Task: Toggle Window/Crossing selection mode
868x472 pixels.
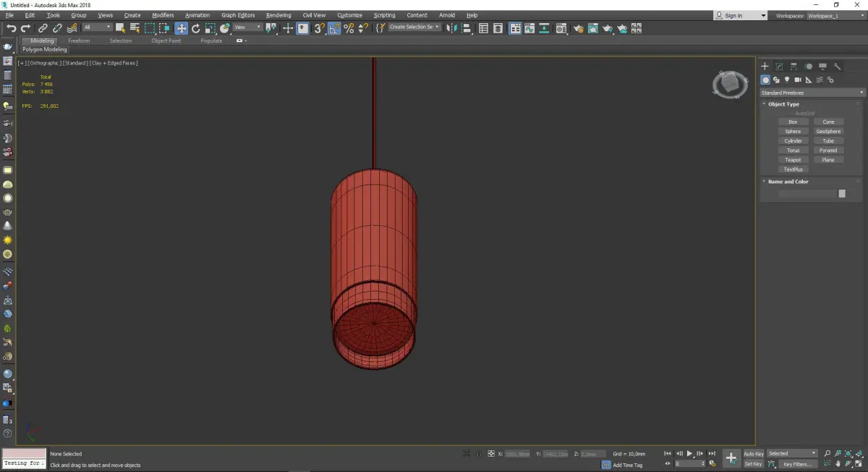Action: click(164, 28)
